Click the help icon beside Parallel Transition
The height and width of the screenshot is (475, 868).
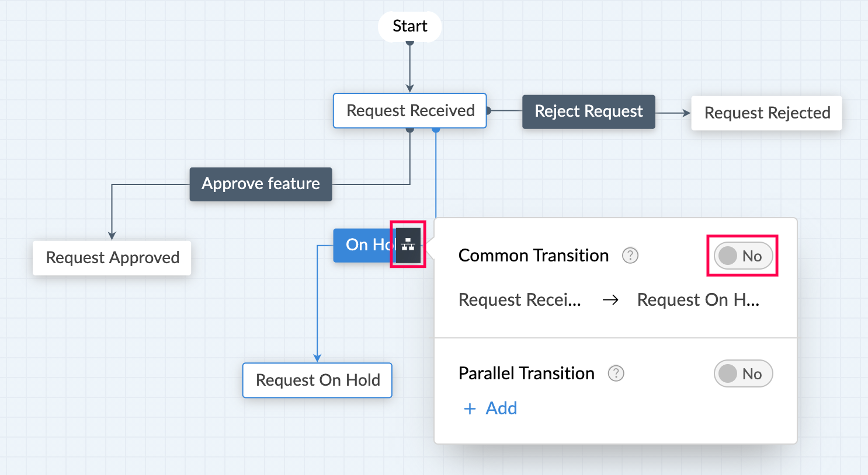[616, 373]
